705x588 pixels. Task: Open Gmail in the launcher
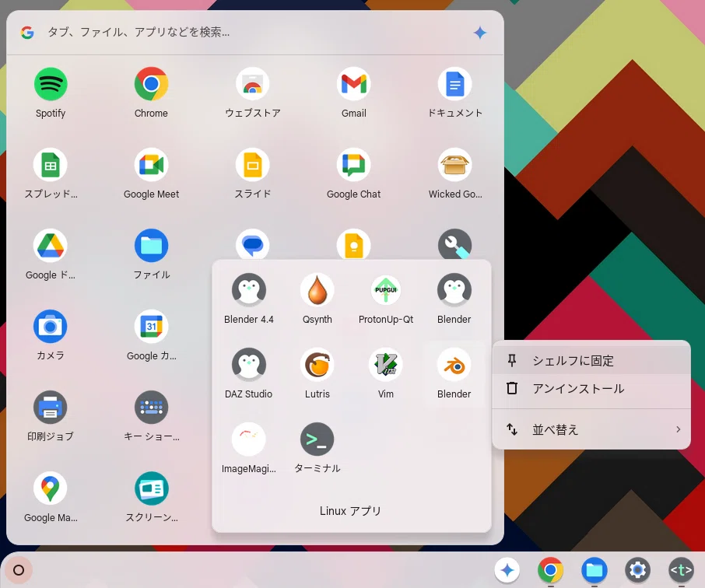pyautogui.click(x=354, y=84)
